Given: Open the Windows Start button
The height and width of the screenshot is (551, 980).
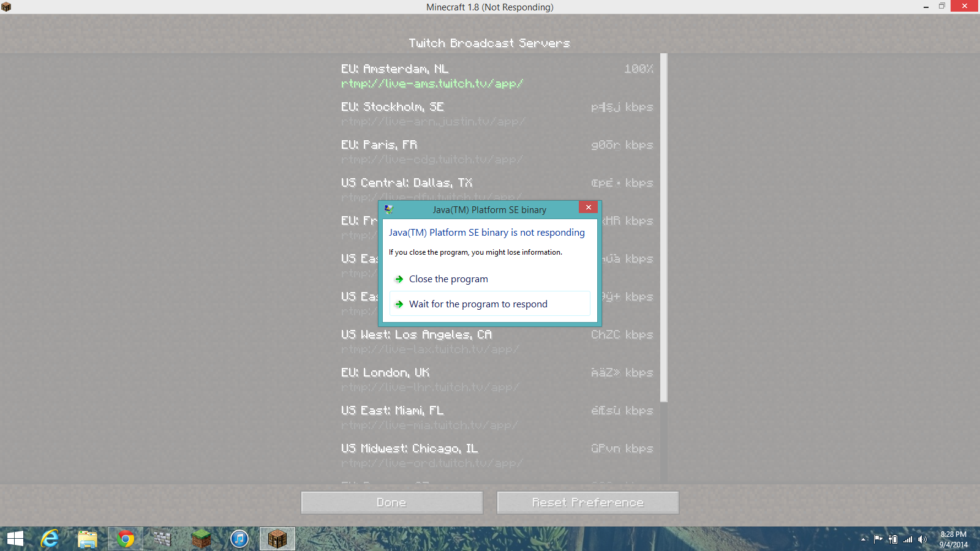Looking at the screenshot, I should 15,539.
